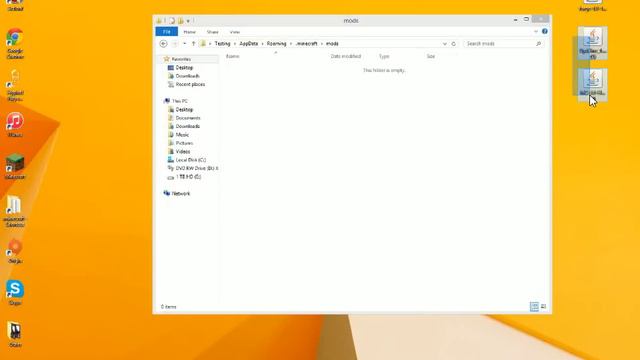The width and height of the screenshot is (640, 360).
Task: Open Explorer help icon
Action: (x=545, y=31)
